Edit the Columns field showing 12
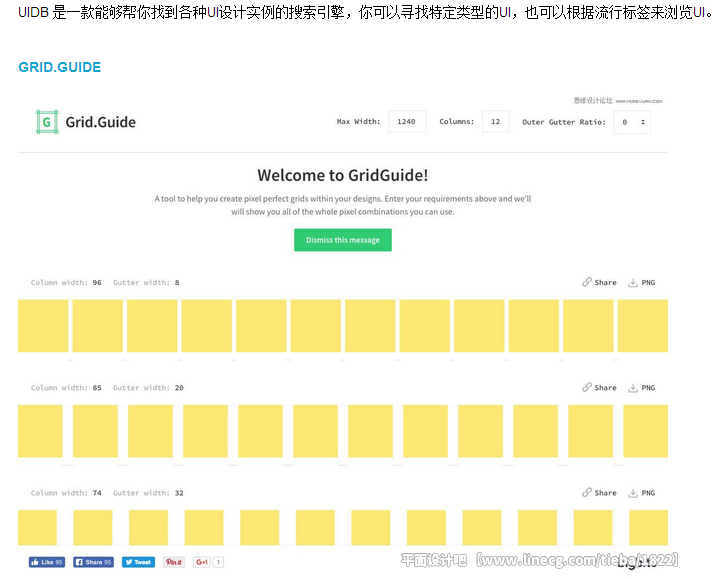This screenshot has width=719, height=579. 496,121
